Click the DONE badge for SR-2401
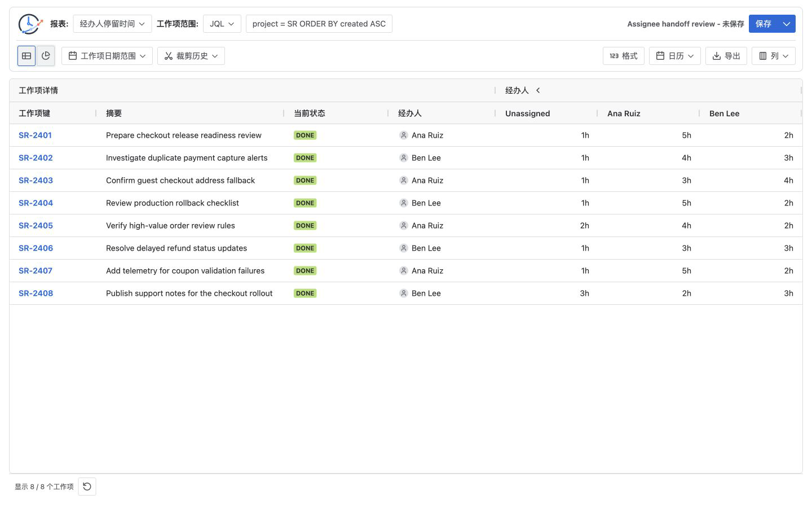This screenshot has width=812, height=508. (x=305, y=135)
